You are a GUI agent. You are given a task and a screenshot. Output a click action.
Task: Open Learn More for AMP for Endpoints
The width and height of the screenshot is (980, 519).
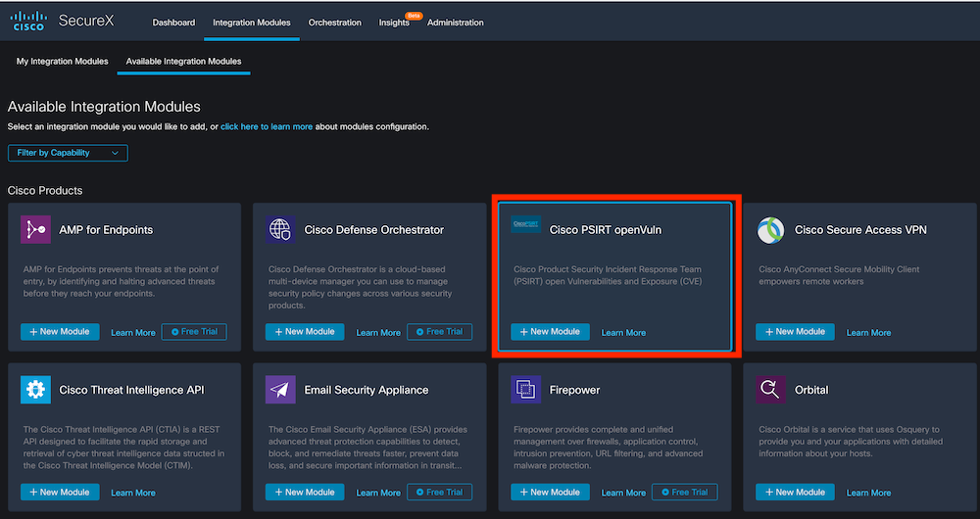pyautogui.click(x=133, y=333)
